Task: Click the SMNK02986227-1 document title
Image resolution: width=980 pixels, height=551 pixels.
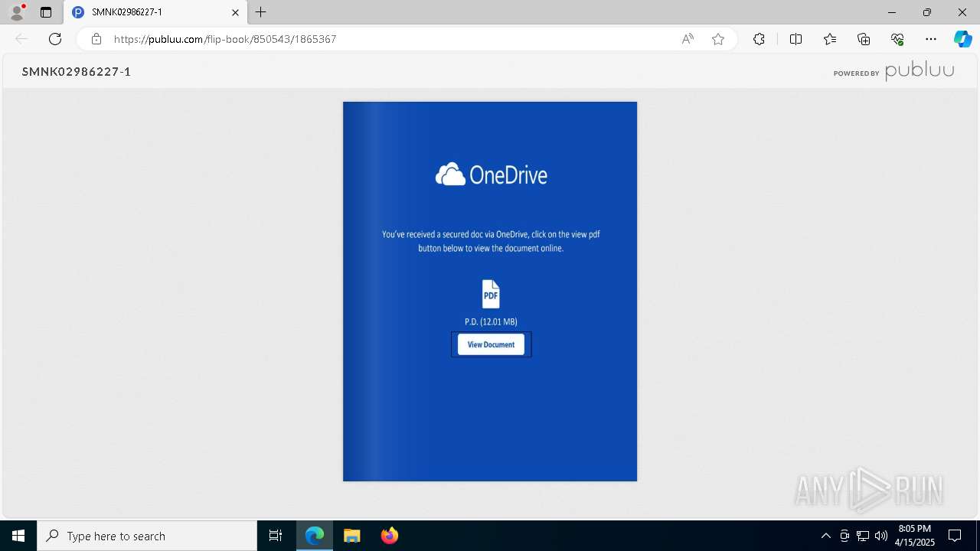Action: pyautogui.click(x=77, y=72)
